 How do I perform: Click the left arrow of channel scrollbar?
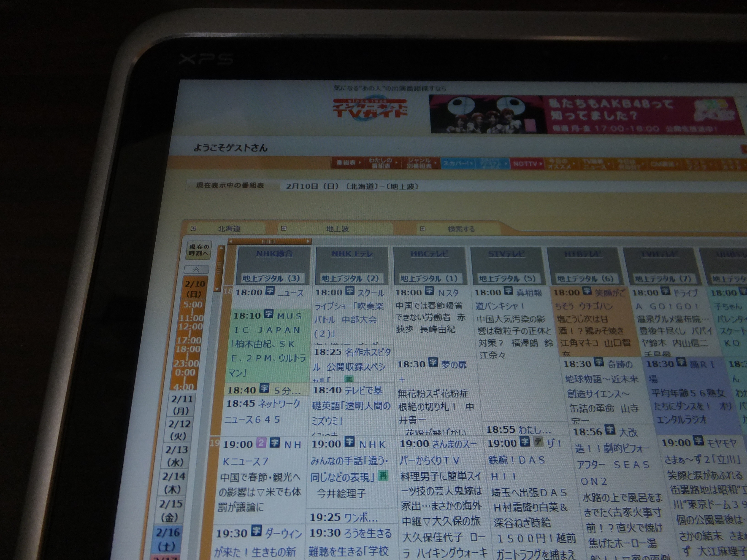click(231, 241)
